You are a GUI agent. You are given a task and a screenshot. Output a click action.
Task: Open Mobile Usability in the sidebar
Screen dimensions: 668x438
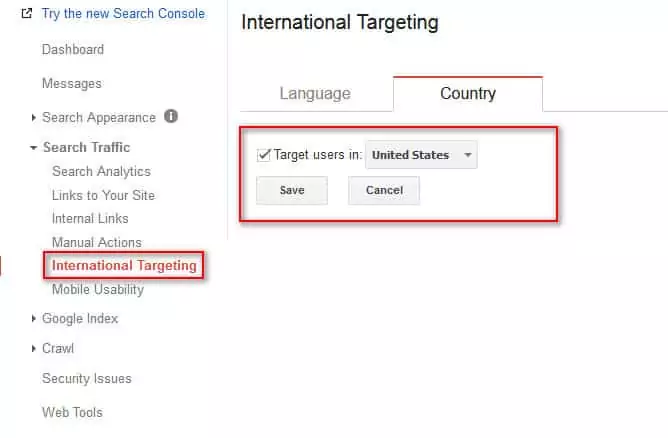98,290
